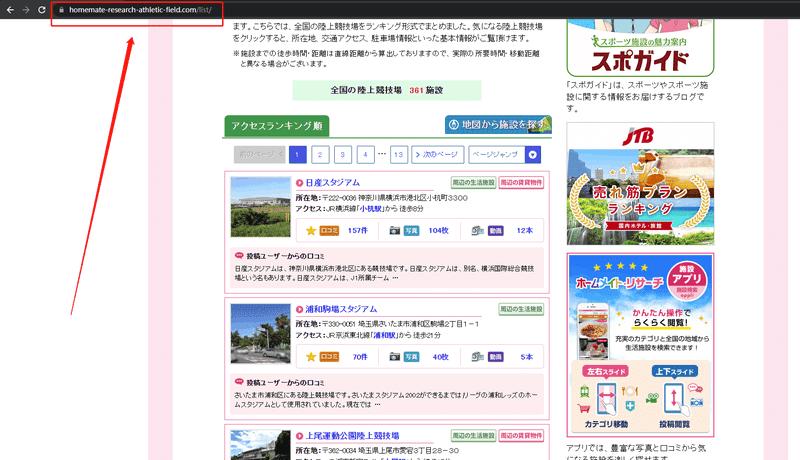Image resolution: width=800 pixels, height=460 pixels.
Task: Reload the page with refresh icon
Action: pos(42,10)
